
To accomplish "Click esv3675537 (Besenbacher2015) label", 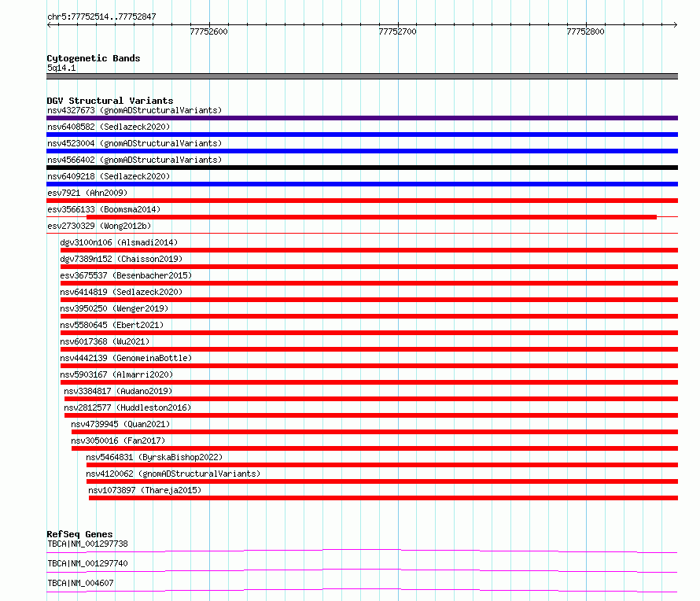I will point(126,275).
